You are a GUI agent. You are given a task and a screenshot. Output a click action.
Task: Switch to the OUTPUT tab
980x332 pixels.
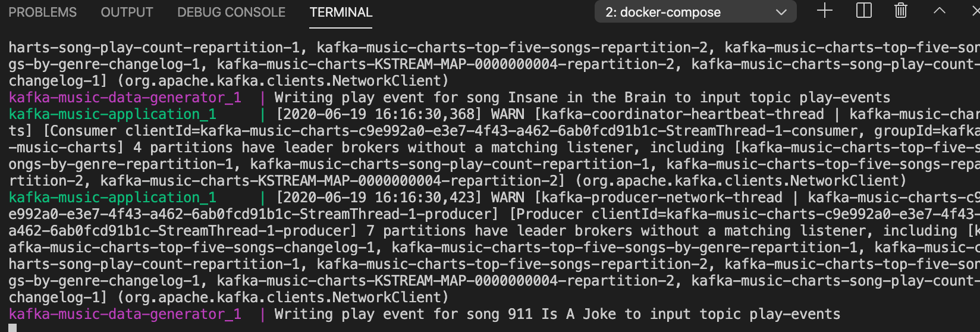pos(127,12)
